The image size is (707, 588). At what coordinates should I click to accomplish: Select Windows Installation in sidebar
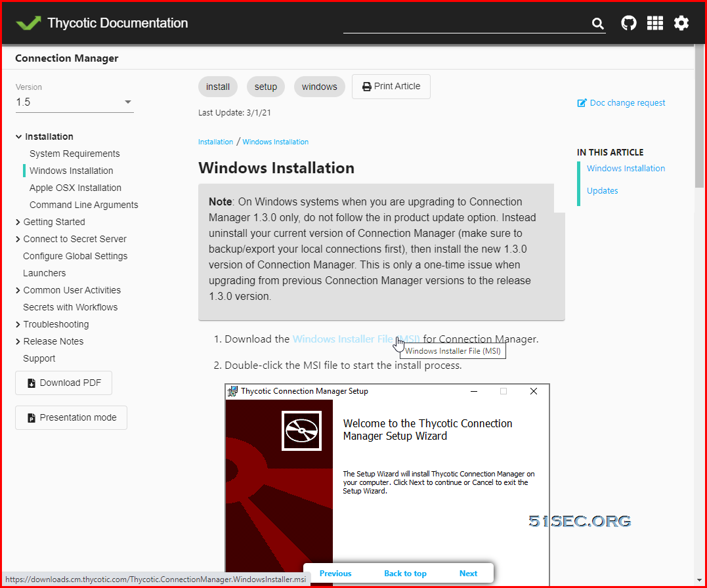(72, 171)
